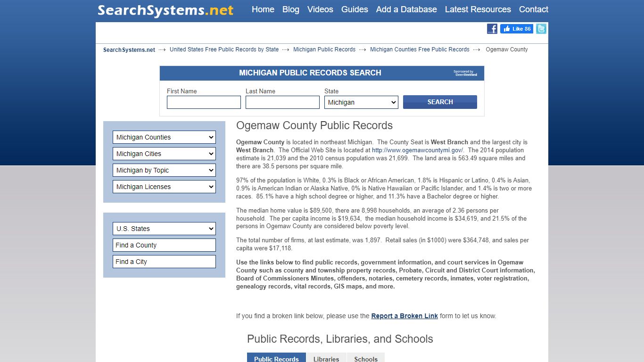Image resolution: width=644 pixels, height=362 pixels.
Task: Open Latest Resources in the top menu
Action: tap(478, 9)
